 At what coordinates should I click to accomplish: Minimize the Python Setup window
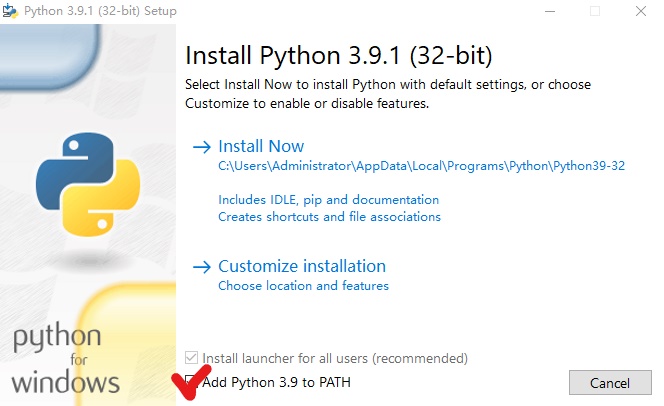(550, 11)
